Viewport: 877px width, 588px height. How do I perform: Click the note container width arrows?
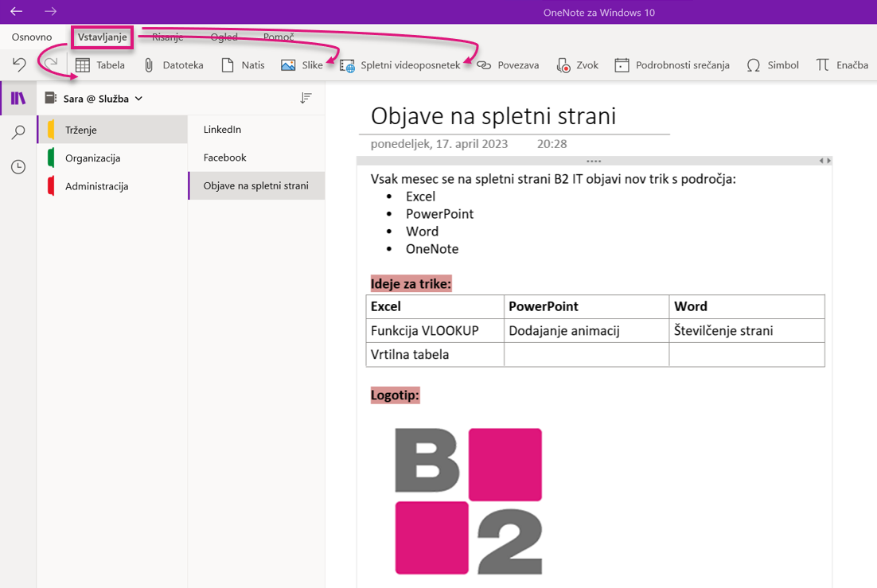click(x=825, y=161)
